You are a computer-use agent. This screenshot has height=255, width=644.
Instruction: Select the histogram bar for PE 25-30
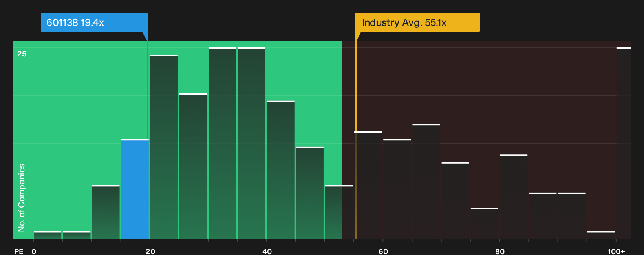coord(193,166)
